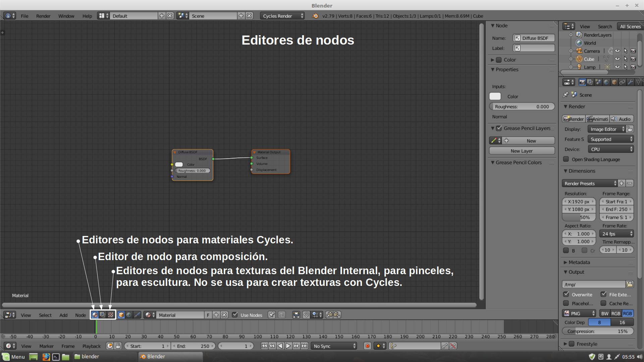Open the World properties tab icon
Image resolution: width=644 pixels, height=362 pixels.
pos(606,82)
